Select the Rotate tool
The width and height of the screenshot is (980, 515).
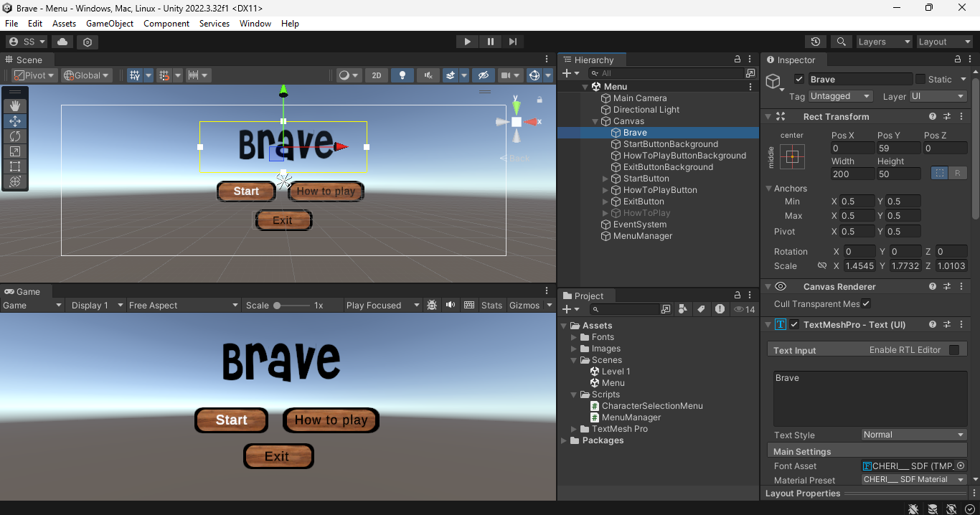pos(14,136)
